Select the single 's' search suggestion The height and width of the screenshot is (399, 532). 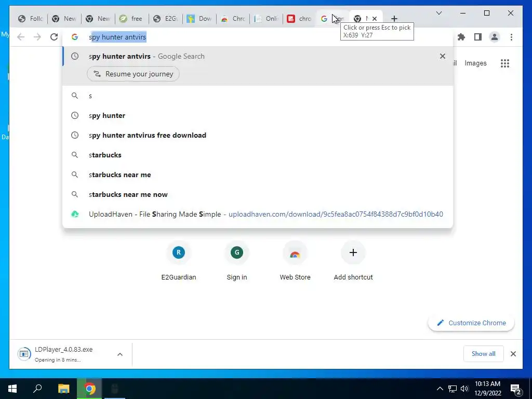[x=258, y=96]
